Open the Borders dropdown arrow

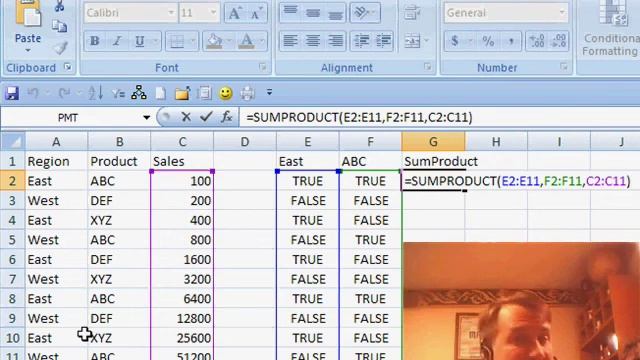click(192, 41)
